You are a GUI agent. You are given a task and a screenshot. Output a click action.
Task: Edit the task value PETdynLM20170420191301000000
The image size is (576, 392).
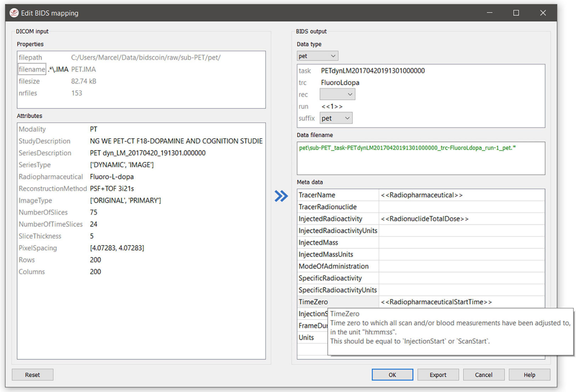click(x=373, y=71)
